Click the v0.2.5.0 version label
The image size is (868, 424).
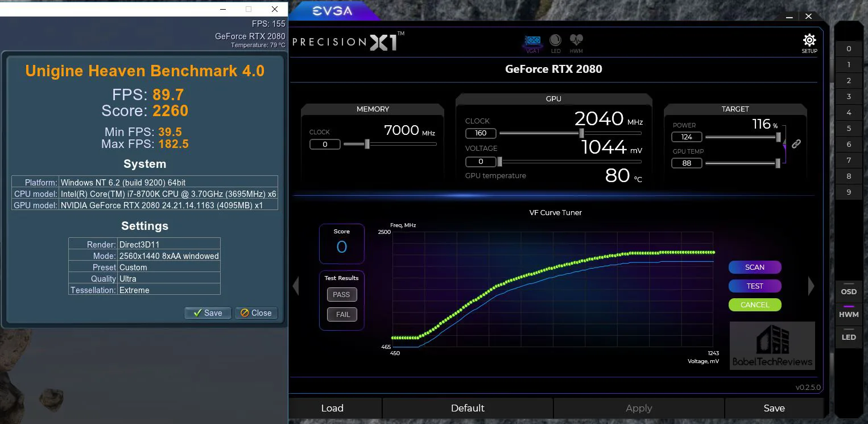click(x=809, y=388)
